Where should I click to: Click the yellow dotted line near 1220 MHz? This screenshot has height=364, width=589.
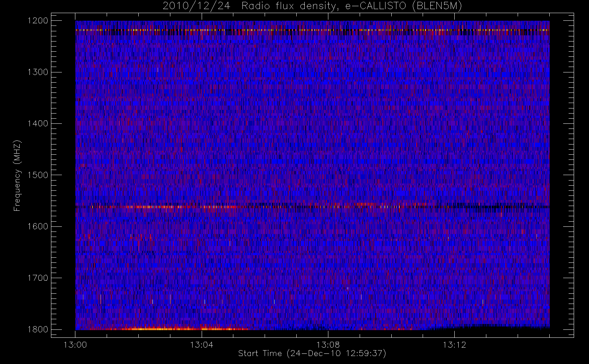coord(312,30)
